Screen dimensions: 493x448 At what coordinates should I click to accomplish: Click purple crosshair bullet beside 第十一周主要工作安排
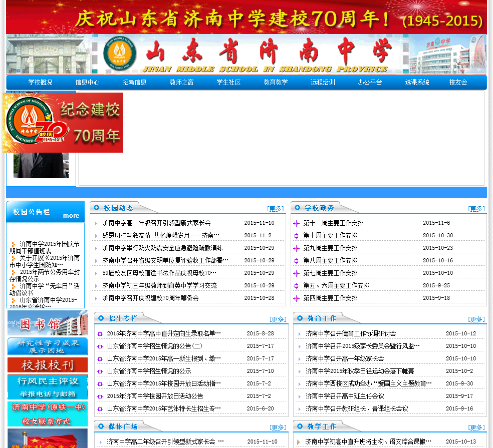pyautogui.click(x=296, y=223)
